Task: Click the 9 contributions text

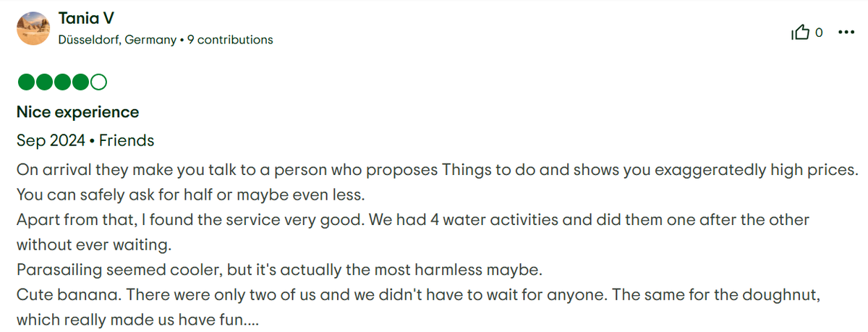Action: coord(230,40)
